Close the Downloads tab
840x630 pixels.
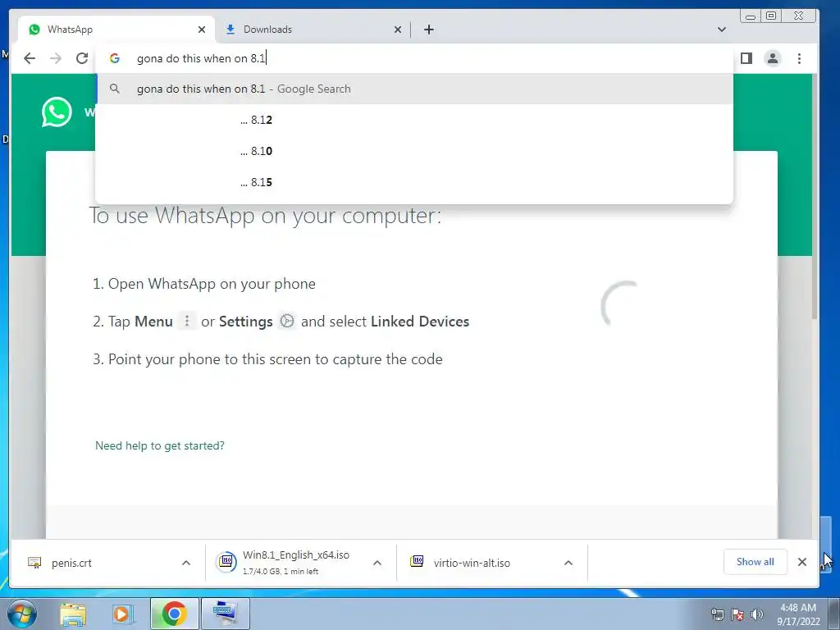tap(398, 30)
